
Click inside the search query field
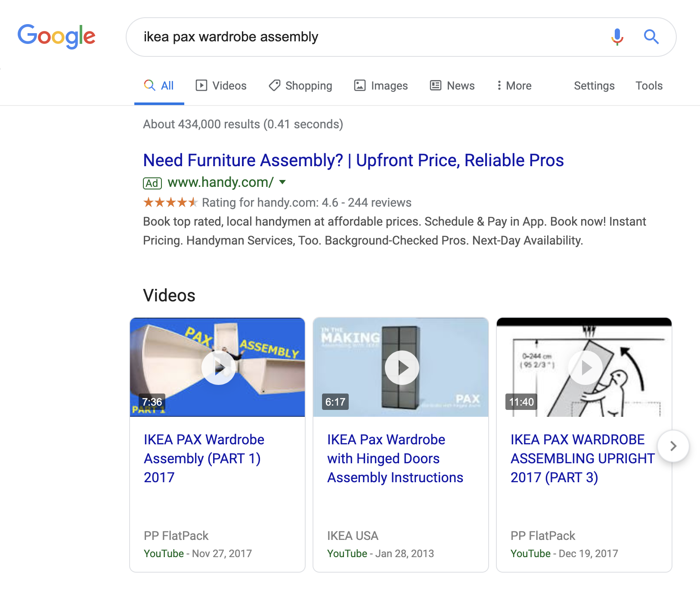click(301, 37)
